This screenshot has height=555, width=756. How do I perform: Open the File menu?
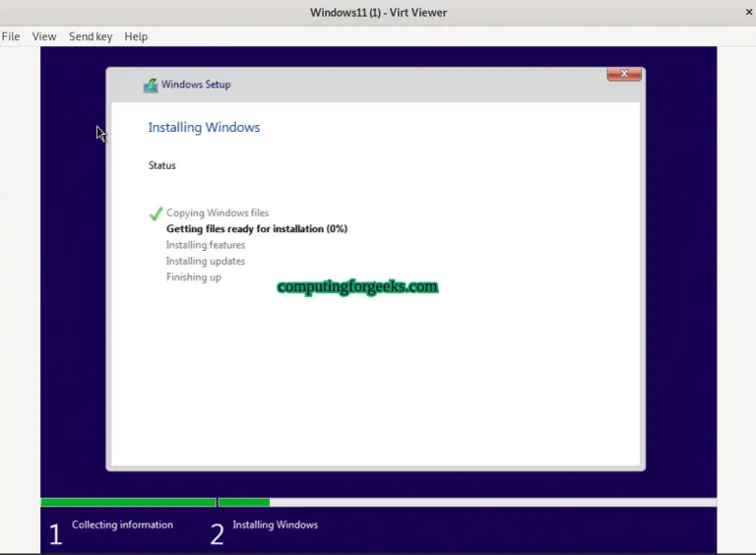pyautogui.click(x=11, y=36)
